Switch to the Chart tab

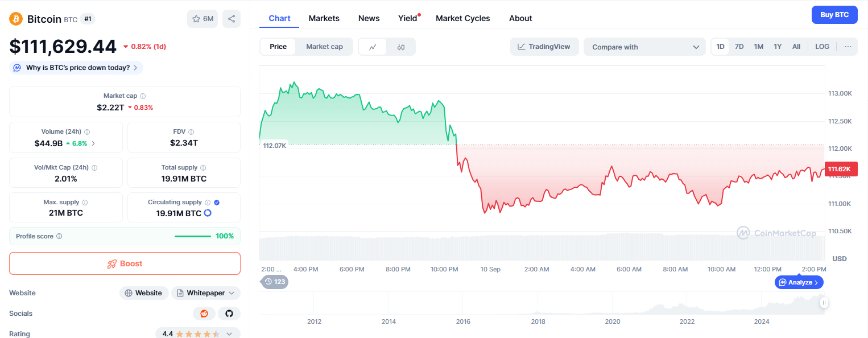click(279, 18)
